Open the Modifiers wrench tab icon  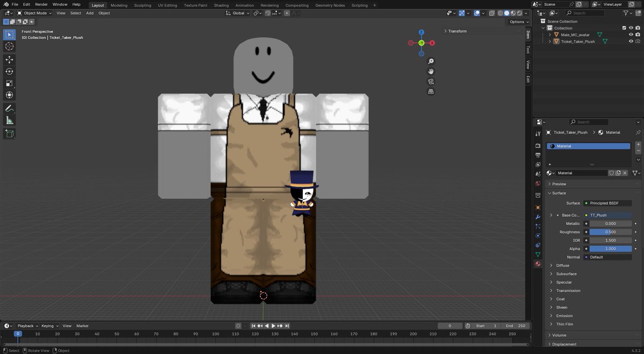(538, 217)
